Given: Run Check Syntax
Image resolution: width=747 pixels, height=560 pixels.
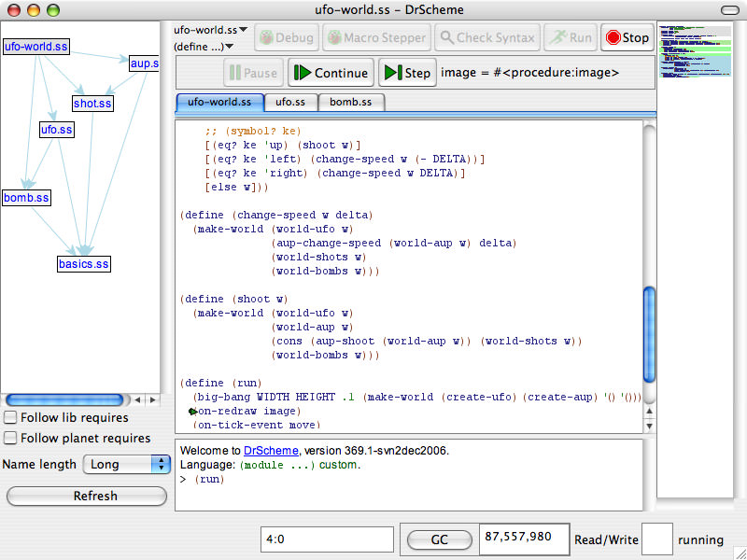Looking at the screenshot, I should tap(487, 37).
